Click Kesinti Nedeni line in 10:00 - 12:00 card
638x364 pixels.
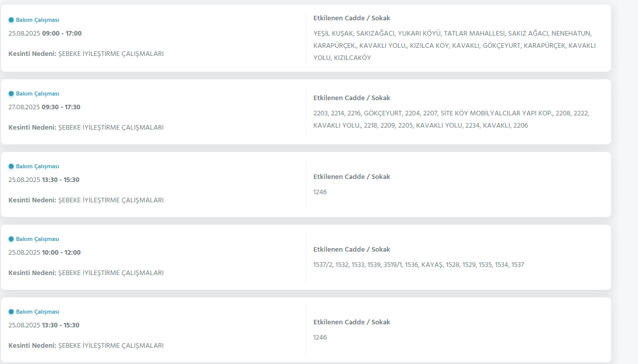point(86,272)
